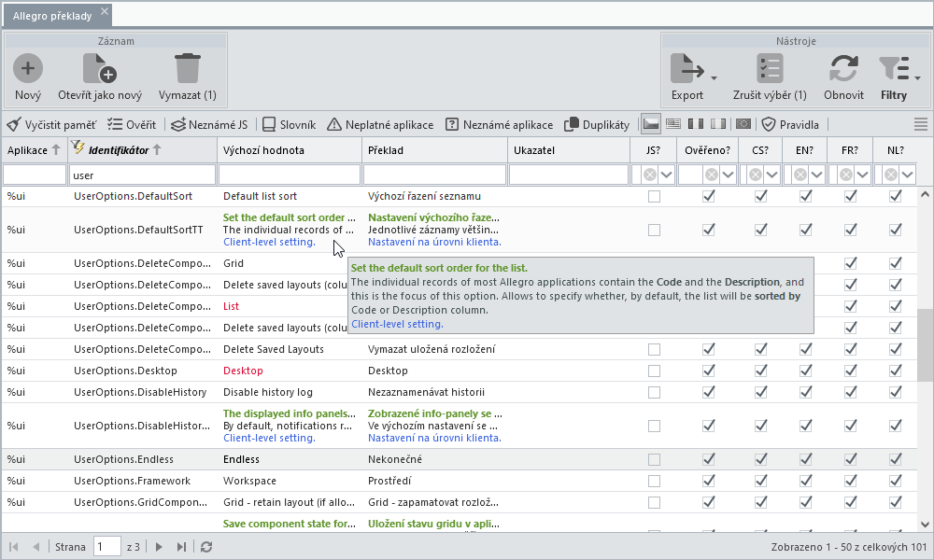The image size is (934, 560).
Task: Click the Ukazatel column header
Action: 569,150
